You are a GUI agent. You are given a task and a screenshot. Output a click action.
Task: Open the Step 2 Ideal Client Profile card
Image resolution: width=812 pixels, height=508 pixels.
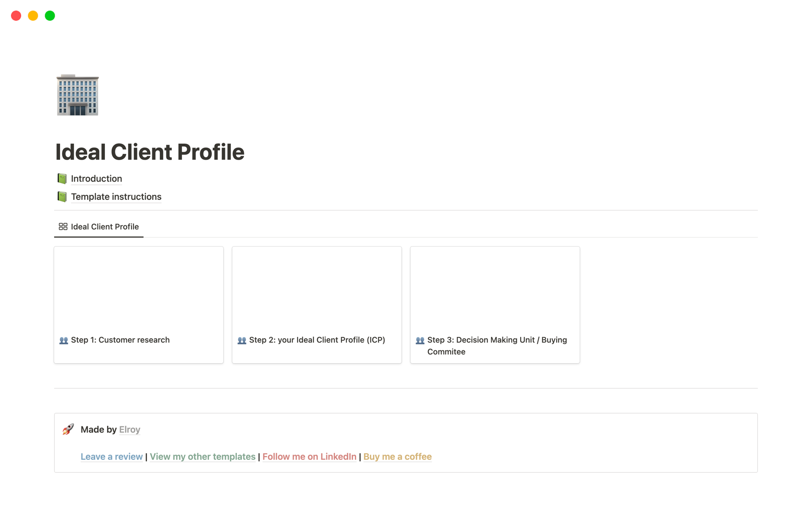tap(317, 305)
